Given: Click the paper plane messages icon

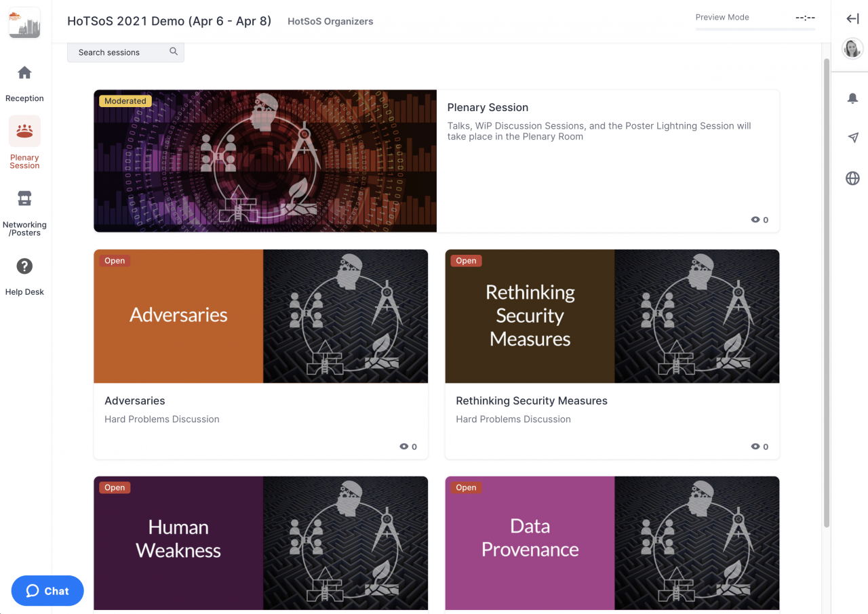Looking at the screenshot, I should click(852, 138).
